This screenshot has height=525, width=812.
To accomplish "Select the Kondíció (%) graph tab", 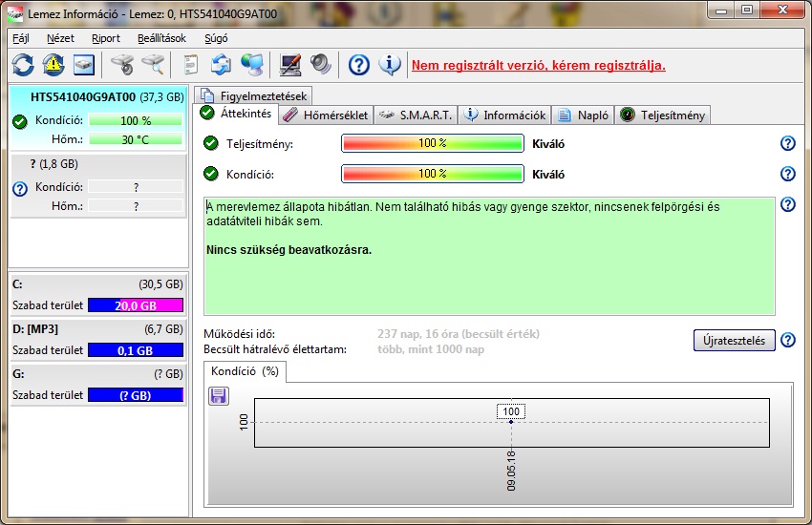I will pos(245,371).
